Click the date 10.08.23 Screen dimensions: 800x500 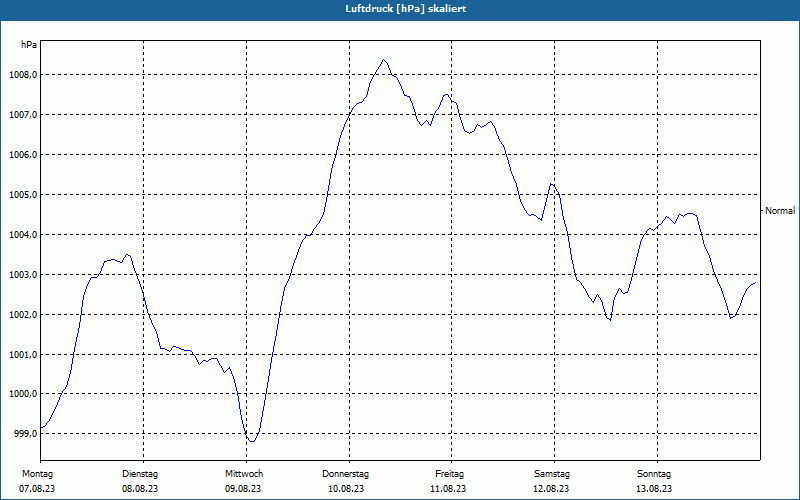(346, 489)
